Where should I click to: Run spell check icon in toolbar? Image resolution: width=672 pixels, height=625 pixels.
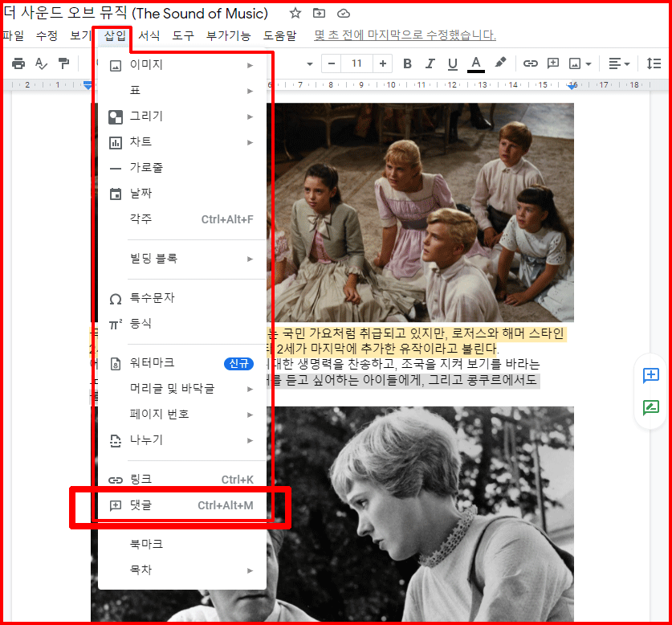[x=41, y=63]
